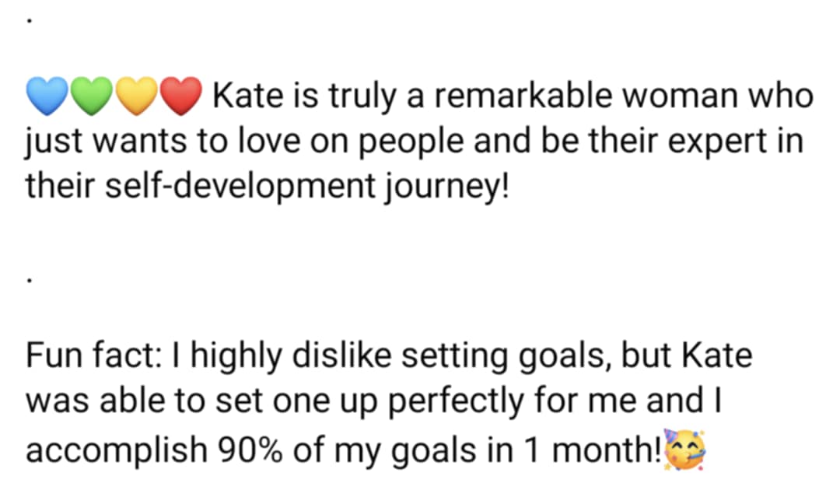Click the "90%" text
Image resolution: width=840 pixels, height=504 pixels.
click(250, 450)
